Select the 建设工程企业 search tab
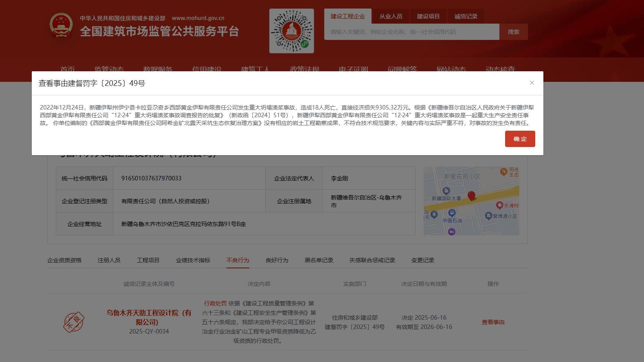The image size is (644, 362). coord(347,16)
